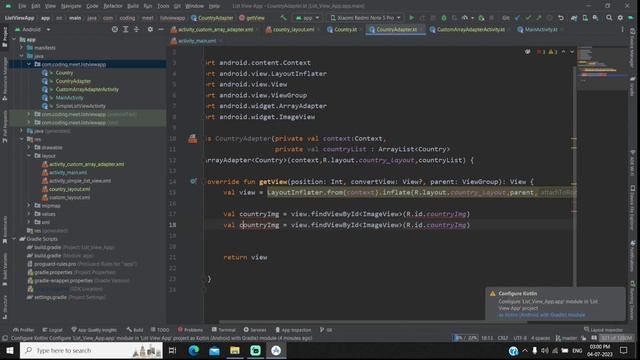This screenshot has height=360, width=640.
Task: Open the app run configuration dropdown
Action: click(307, 18)
